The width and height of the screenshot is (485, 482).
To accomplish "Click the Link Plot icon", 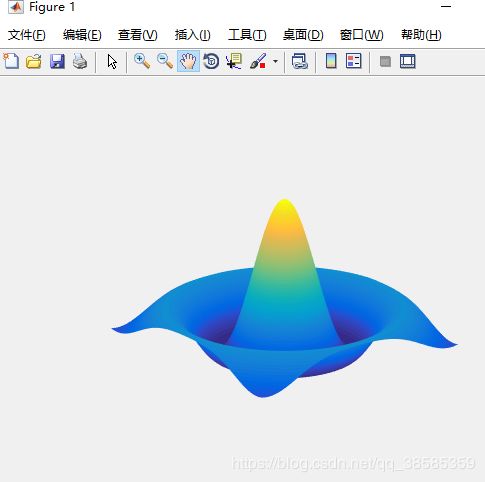I will pyautogui.click(x=299, y=62).
